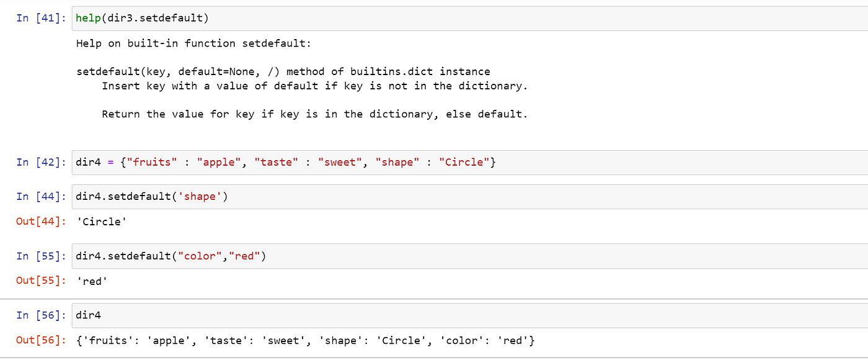
Task: Click the Out[55] output prompt
Action: [x=41, y=281]
